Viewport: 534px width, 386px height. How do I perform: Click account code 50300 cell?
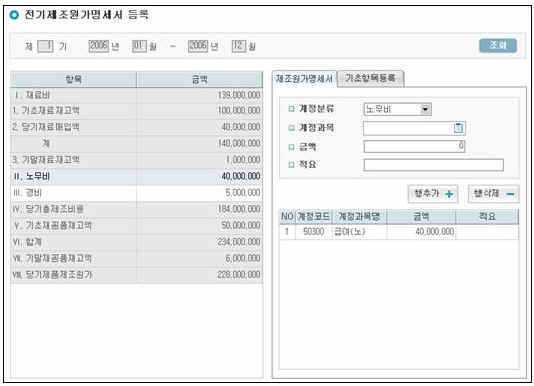tap(313, 232)
